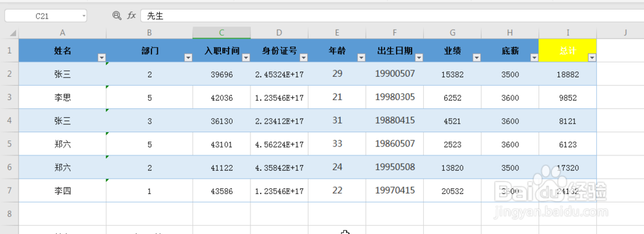Click cell 郑六 in row 5

click(62, 144)
